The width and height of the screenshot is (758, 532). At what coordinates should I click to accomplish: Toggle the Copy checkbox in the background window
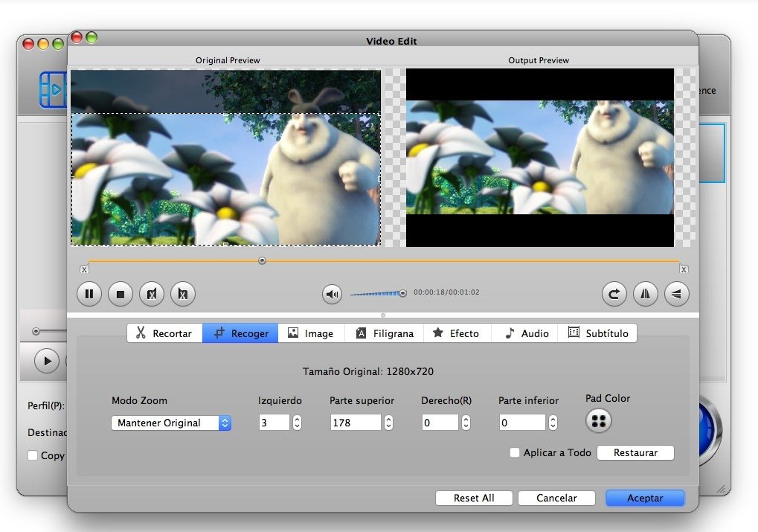(33, 455)
